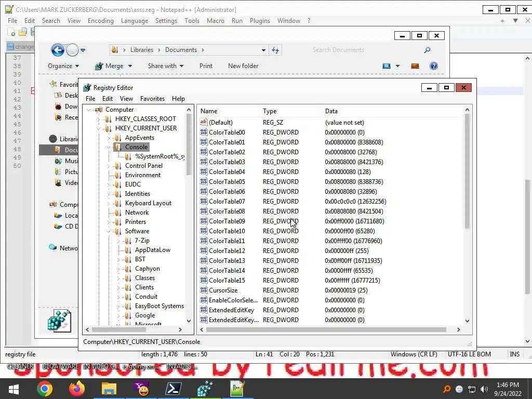Open File Explorer from the taskbar
The height and width of the screenshot is (399, 532).
coord(109,389)
